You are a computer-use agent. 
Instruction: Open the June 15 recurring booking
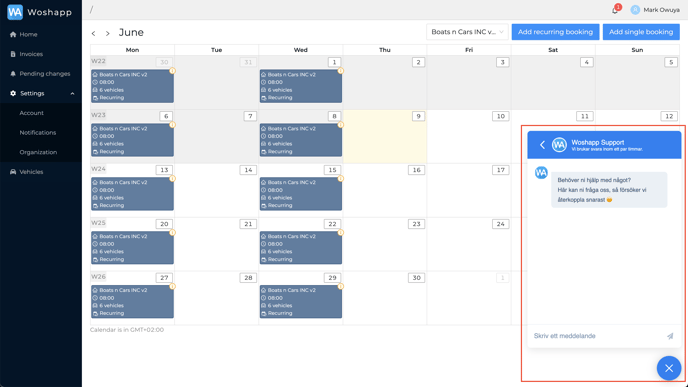301,194
